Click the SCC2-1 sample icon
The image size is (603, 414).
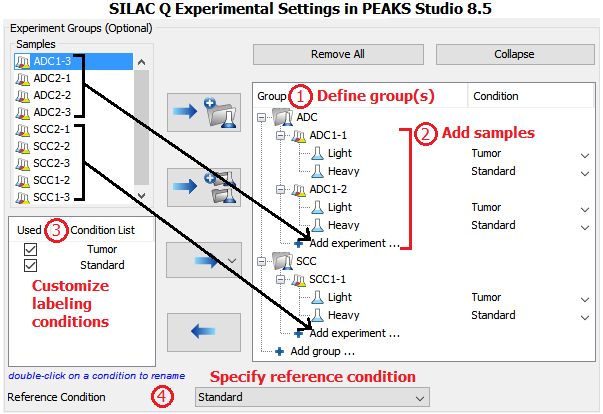22,130
